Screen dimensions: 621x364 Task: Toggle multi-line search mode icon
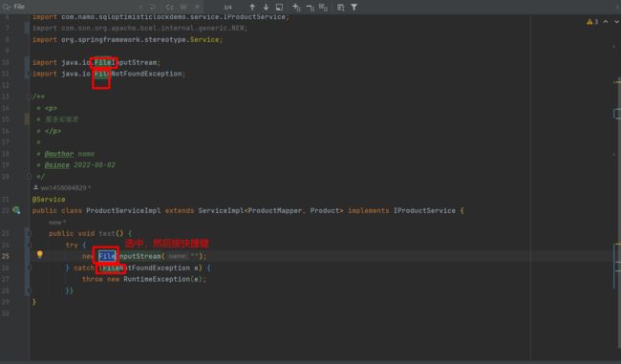(341, 7)
